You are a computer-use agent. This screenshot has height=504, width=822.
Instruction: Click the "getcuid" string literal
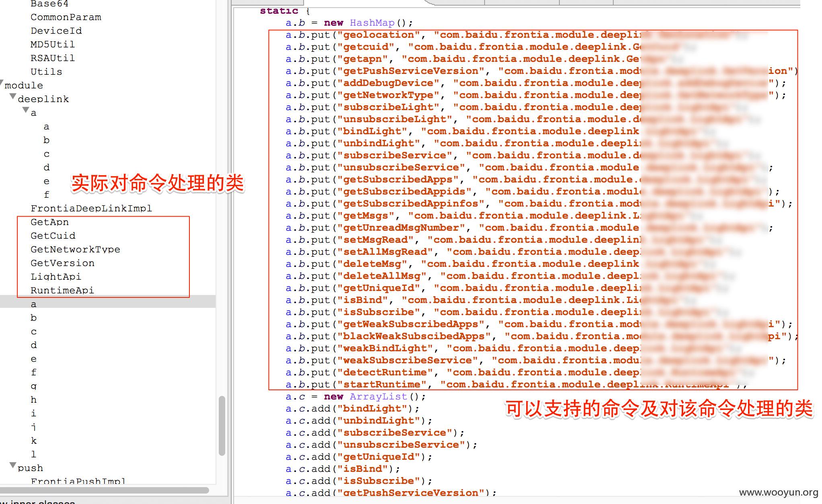click(x=366, y=47)
